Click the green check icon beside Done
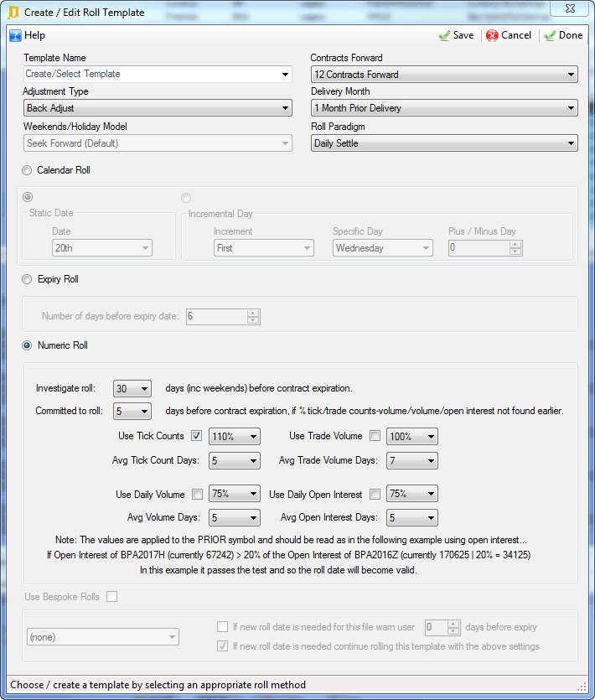Screen dimensions: 595x700 click(550, 36)
